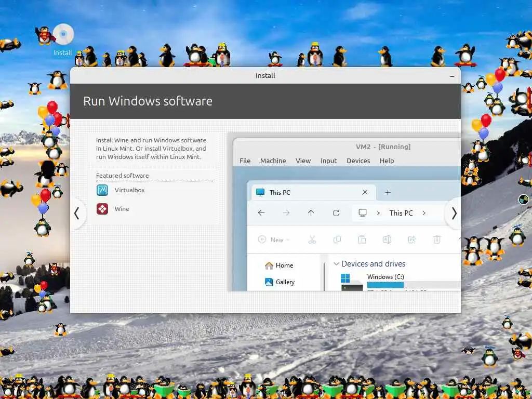Close the This PC Explorer tab

click(x=365, y=192)
